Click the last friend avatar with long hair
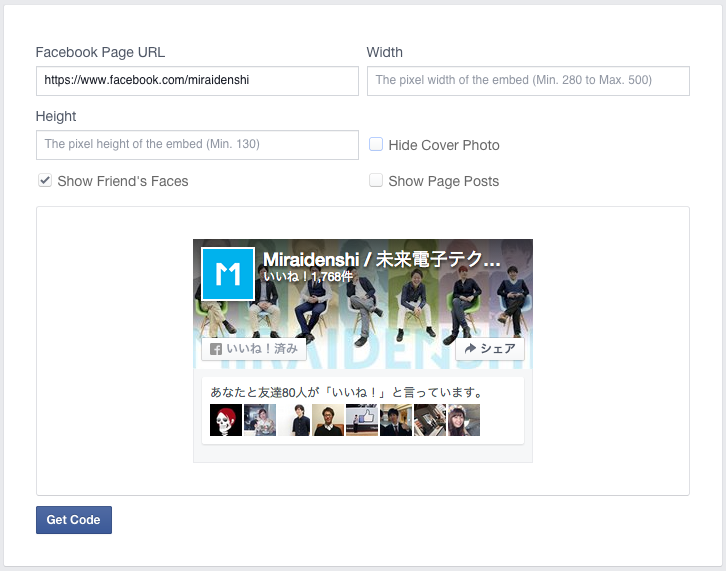The width and height of the screenshot is (726, 571). pos(464,420)
